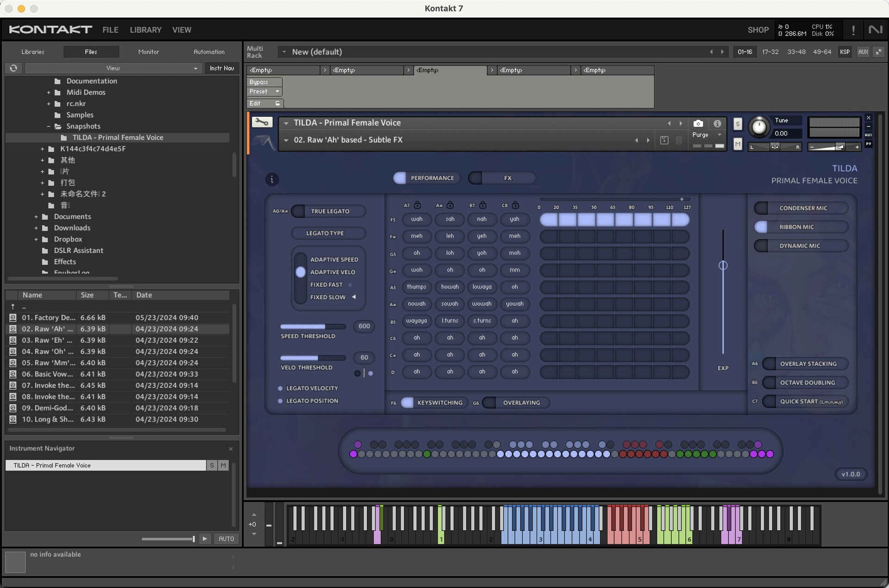889x588 pixels.
Task: Remove the instrument with the header X
Action: pos(869,118)
